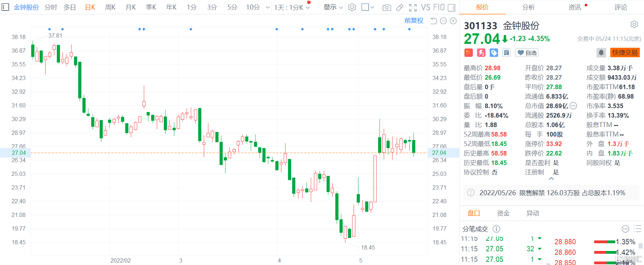Select 3分 chart period
The height and width of the screenshot is (265, 644).
point(212,7)
